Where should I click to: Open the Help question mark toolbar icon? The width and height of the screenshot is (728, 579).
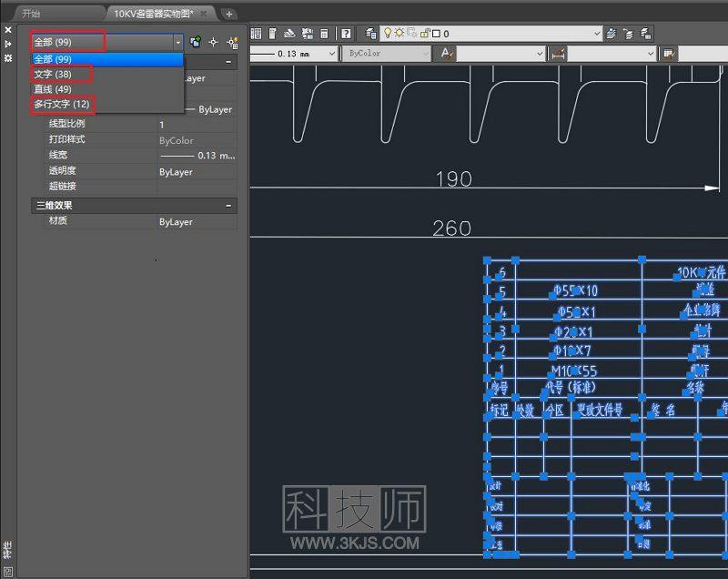click(x=346, y=34)
